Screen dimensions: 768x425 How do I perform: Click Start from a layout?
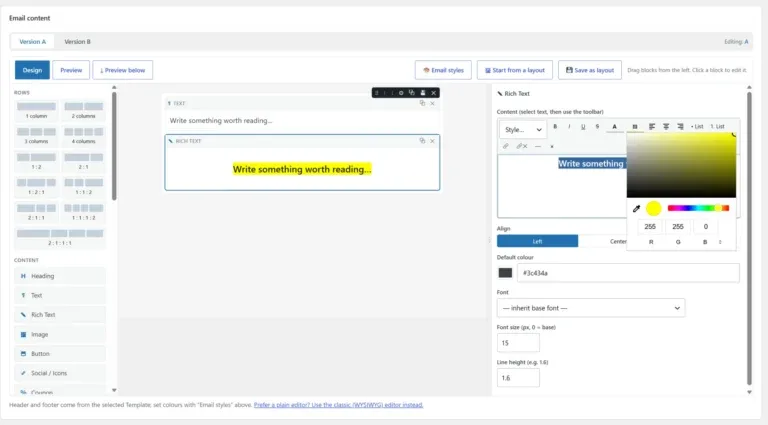[x=515, y=70]
